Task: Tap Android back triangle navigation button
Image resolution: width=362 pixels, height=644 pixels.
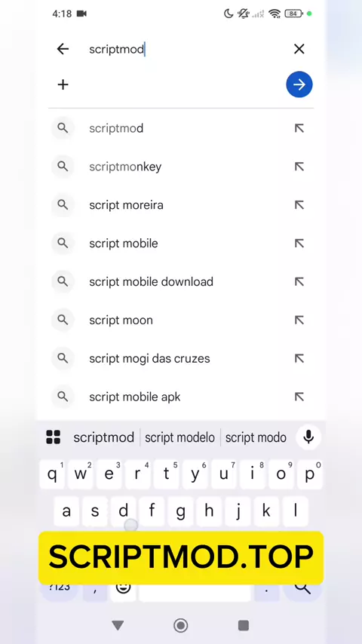Action: (118, 625)
